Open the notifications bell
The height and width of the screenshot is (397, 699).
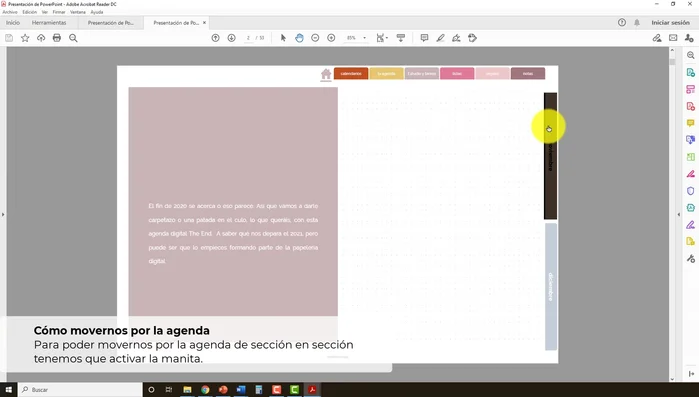click(x=637, y=22)
